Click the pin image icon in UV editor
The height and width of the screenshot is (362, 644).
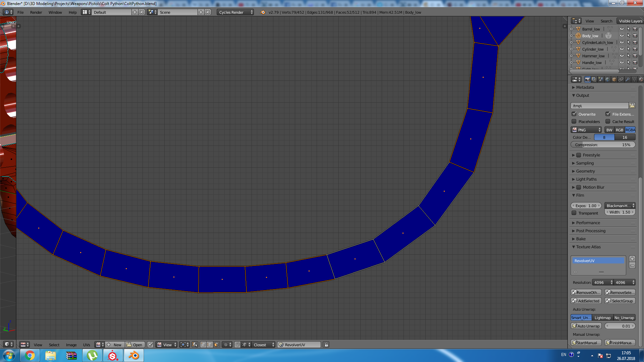click(150, 345)
